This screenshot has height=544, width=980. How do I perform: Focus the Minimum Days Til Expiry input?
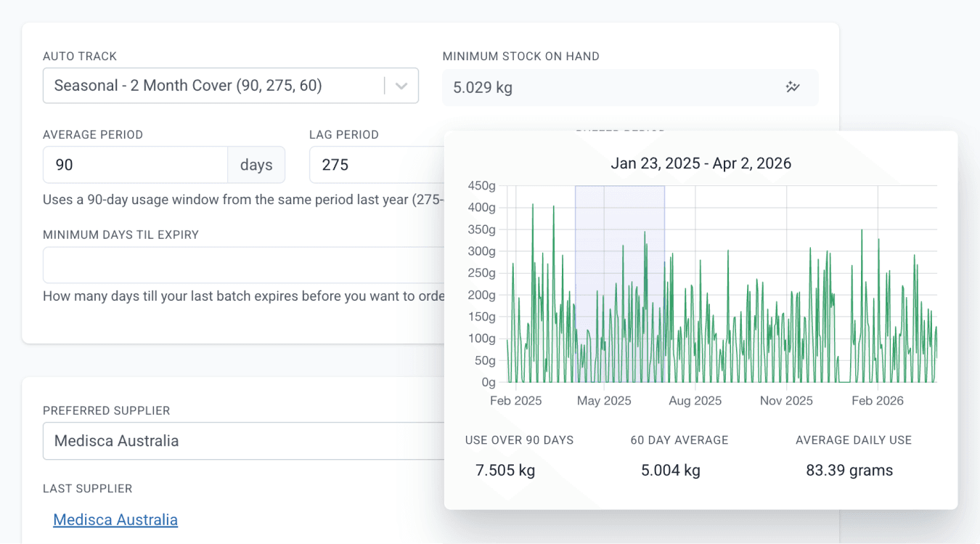243,265
